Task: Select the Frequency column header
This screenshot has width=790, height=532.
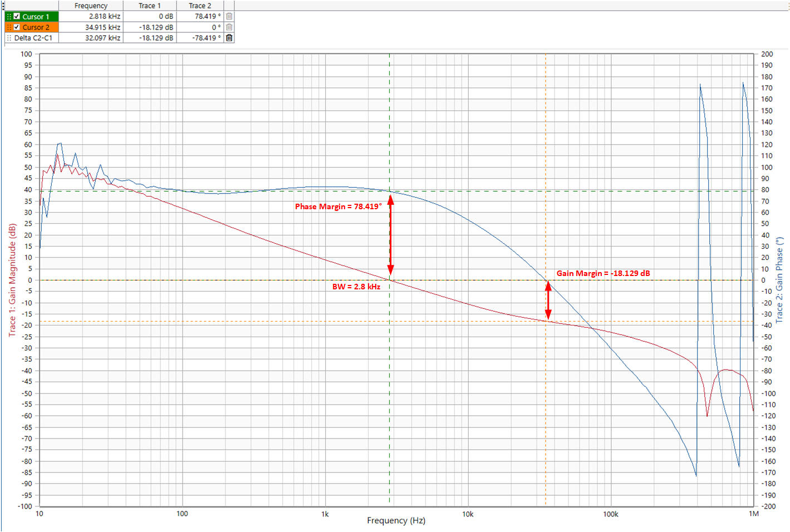Action: click(x=91, y=6)
